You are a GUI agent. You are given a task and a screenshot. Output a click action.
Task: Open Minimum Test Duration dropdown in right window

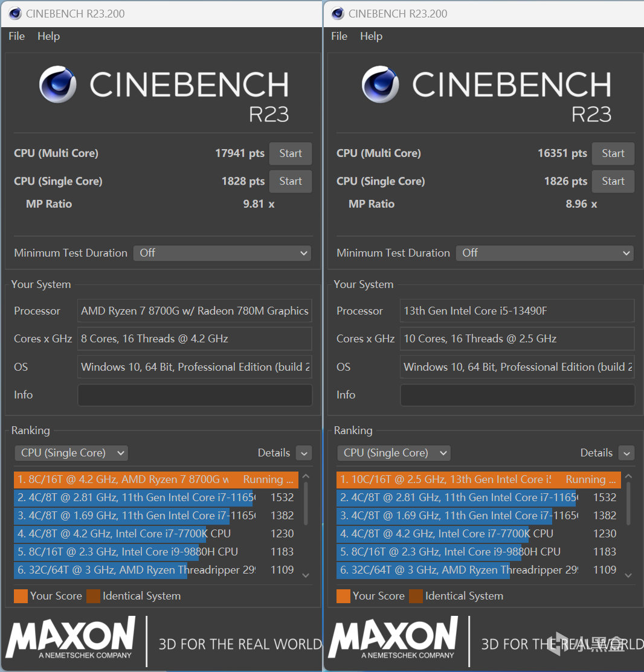[x=544, y=253]
